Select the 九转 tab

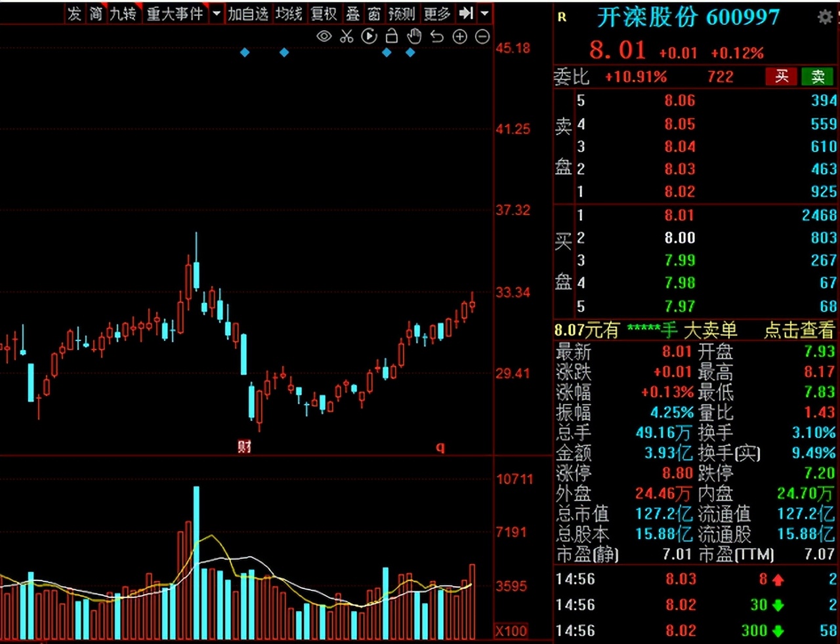123,14
